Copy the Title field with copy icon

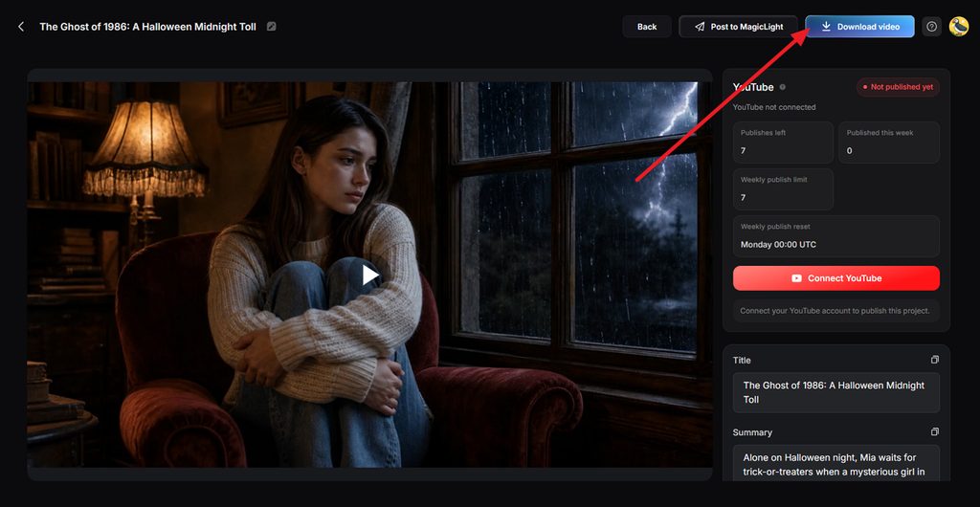(x=934, y=360)
